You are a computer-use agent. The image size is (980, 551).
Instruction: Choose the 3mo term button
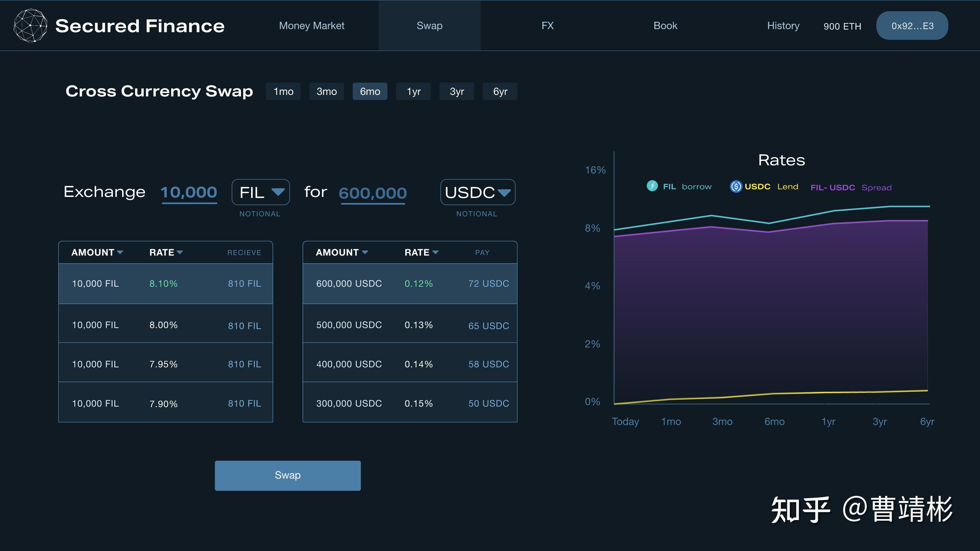point(326,91)
